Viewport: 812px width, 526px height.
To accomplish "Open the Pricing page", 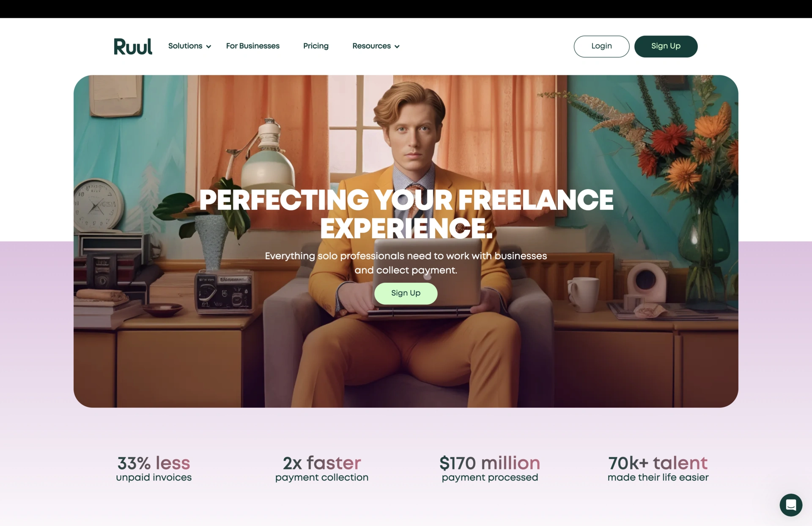I will (316, 46).
